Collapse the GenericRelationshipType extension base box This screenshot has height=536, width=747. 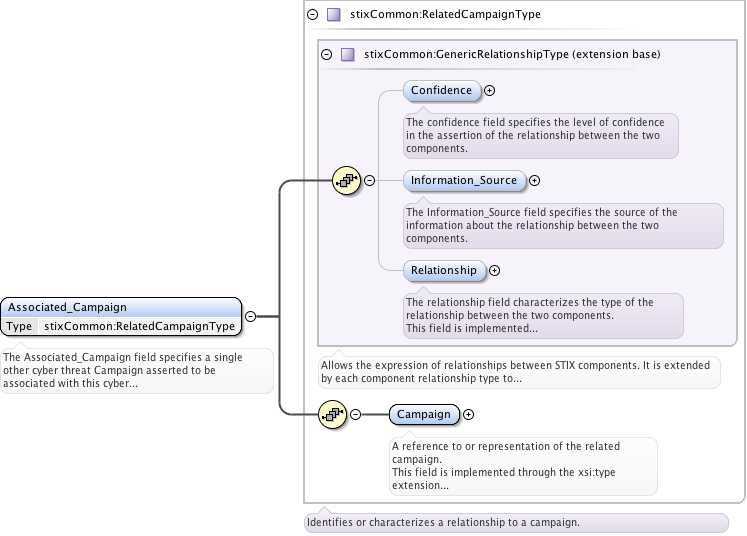327,54
